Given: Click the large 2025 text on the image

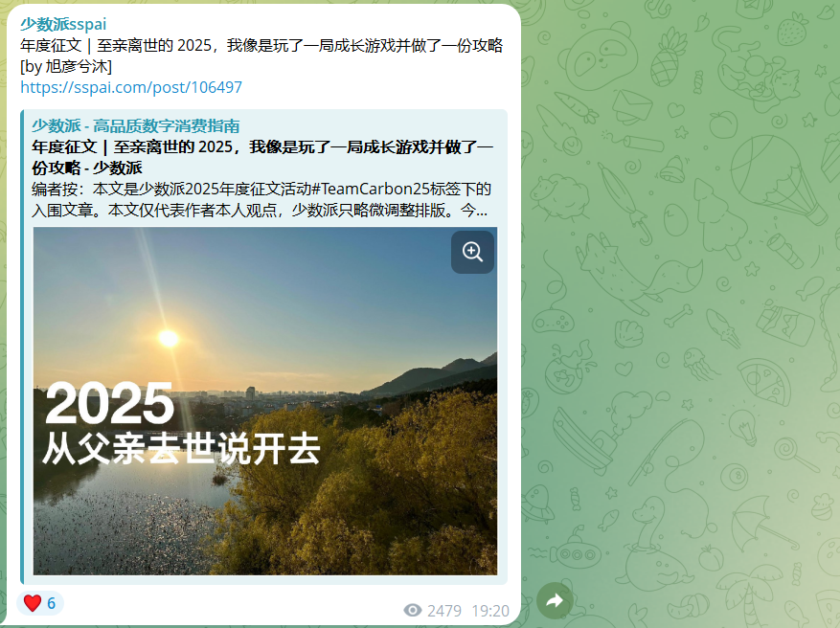Looking at the screenshot, I should 110,404.
